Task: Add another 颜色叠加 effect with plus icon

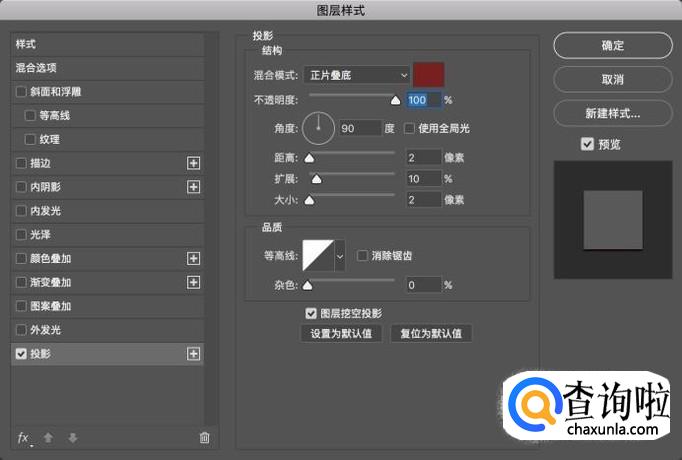Action: point(194,258)
